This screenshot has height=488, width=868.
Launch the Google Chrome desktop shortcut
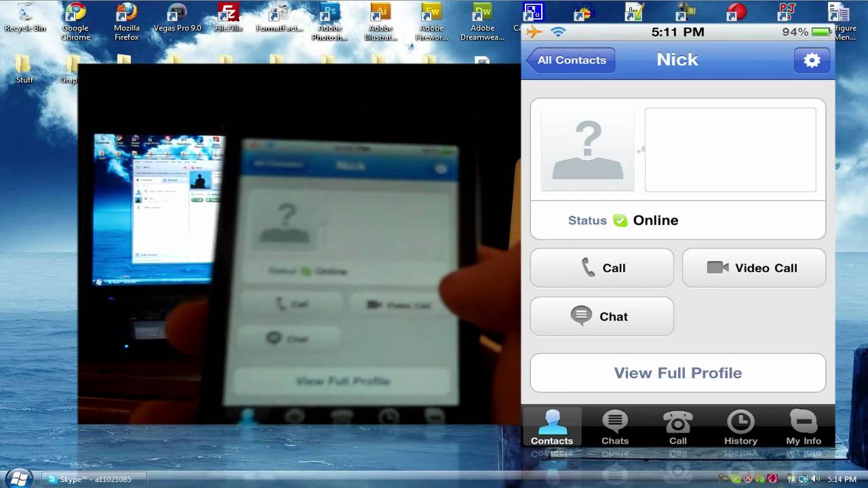[75, 22]
